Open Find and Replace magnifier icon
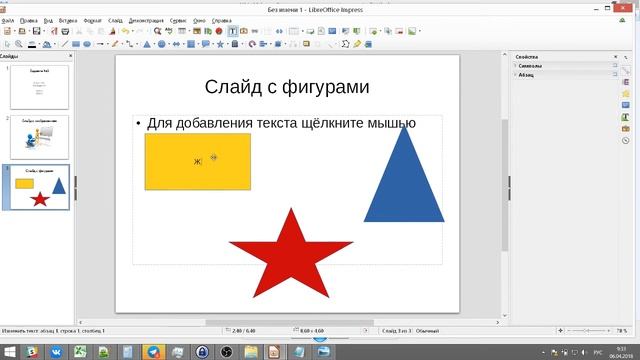The height and width of the screenshot is (360, 640). click(157, 31)
